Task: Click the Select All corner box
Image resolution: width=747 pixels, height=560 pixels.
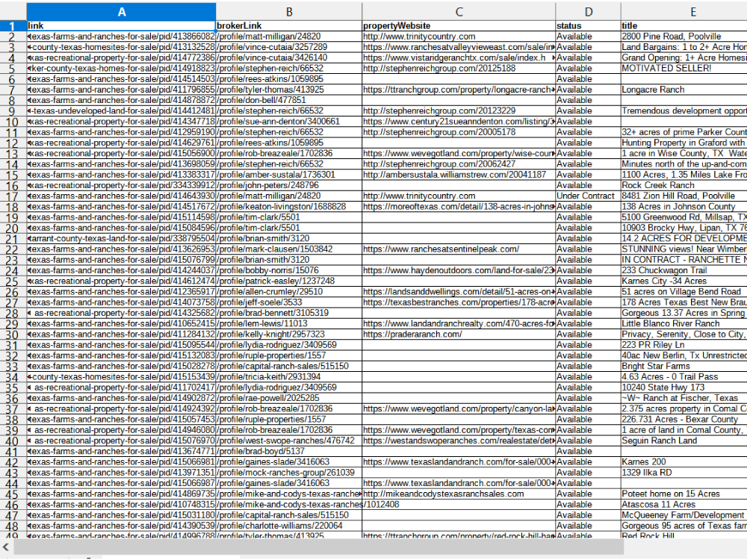Action: (13, 12)
